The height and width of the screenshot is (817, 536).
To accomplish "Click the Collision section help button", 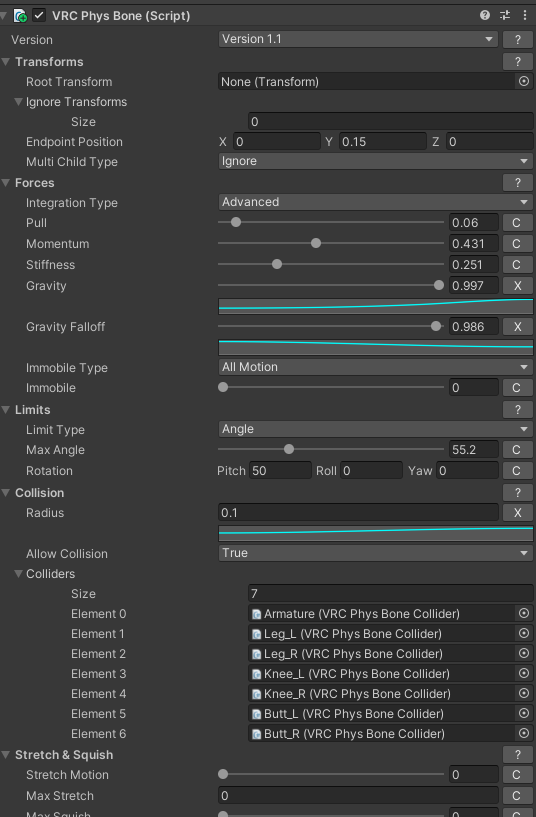I will coord(517,493).
